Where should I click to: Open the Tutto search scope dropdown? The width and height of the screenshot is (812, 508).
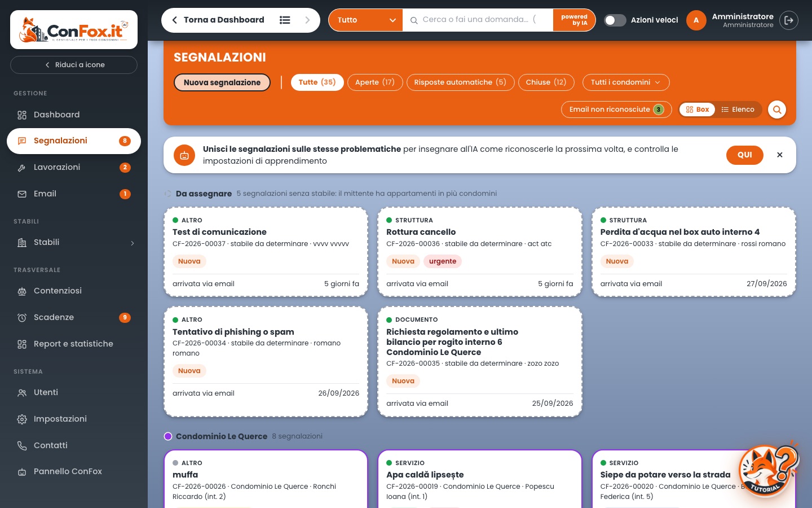coord(366,20)
